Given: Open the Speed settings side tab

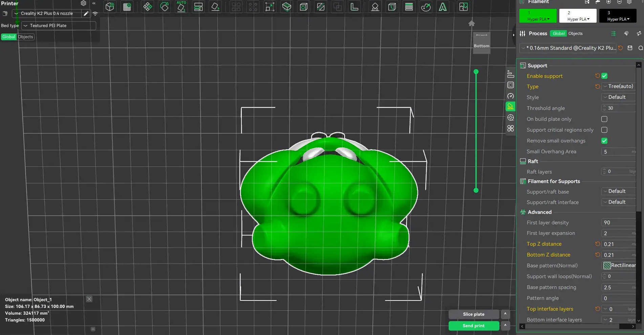Looking at the screenshot, I should click(x=510, y=96).
